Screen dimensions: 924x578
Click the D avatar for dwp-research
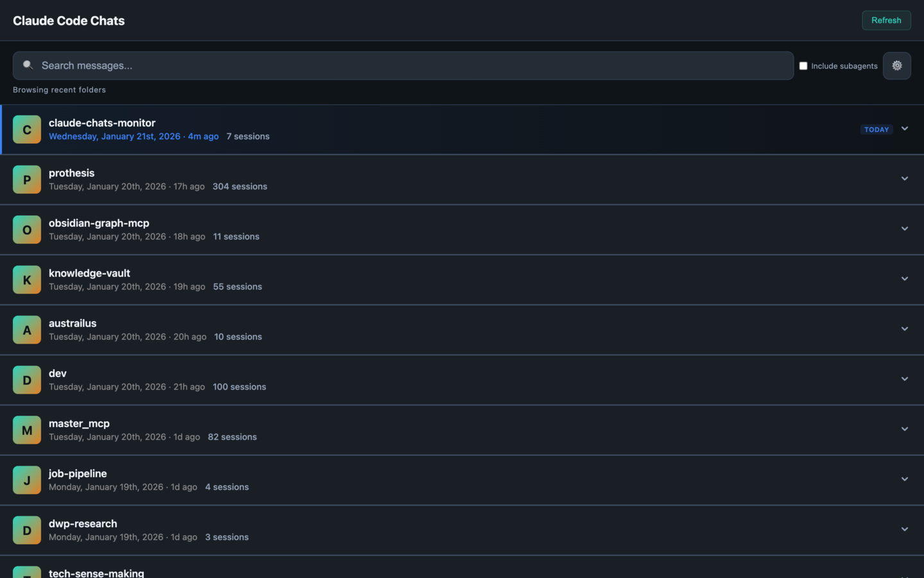click(x=27, y=530)
